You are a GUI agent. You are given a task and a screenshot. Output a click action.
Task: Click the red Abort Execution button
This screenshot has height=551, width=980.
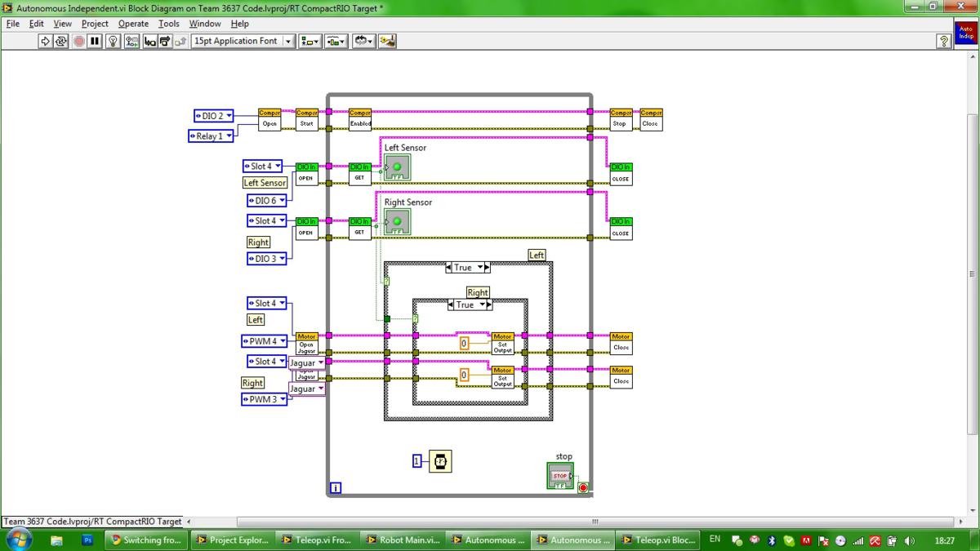point(78,41)
